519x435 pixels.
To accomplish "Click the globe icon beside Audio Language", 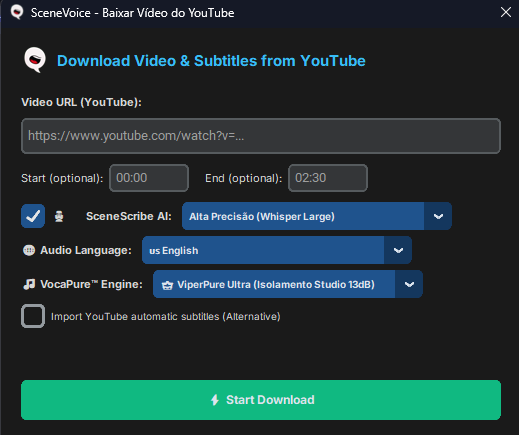I will coord(29,250).
